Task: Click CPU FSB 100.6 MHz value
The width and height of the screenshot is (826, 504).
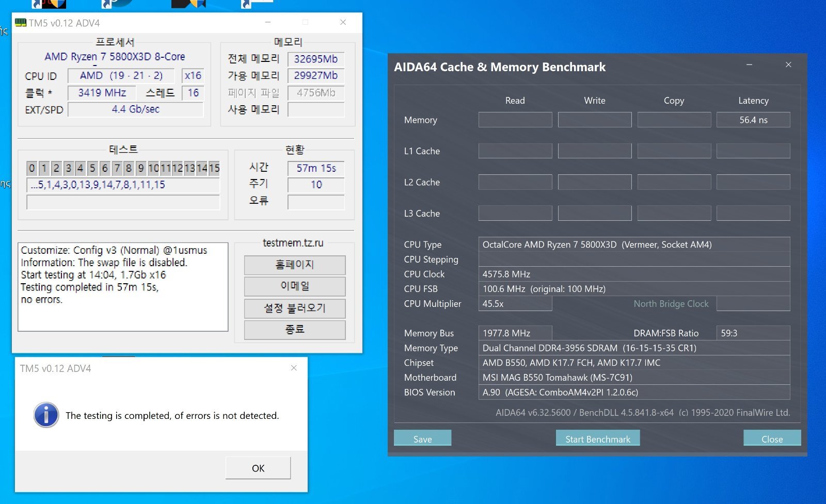Action: pyautogui.click(x=634, y=289)
